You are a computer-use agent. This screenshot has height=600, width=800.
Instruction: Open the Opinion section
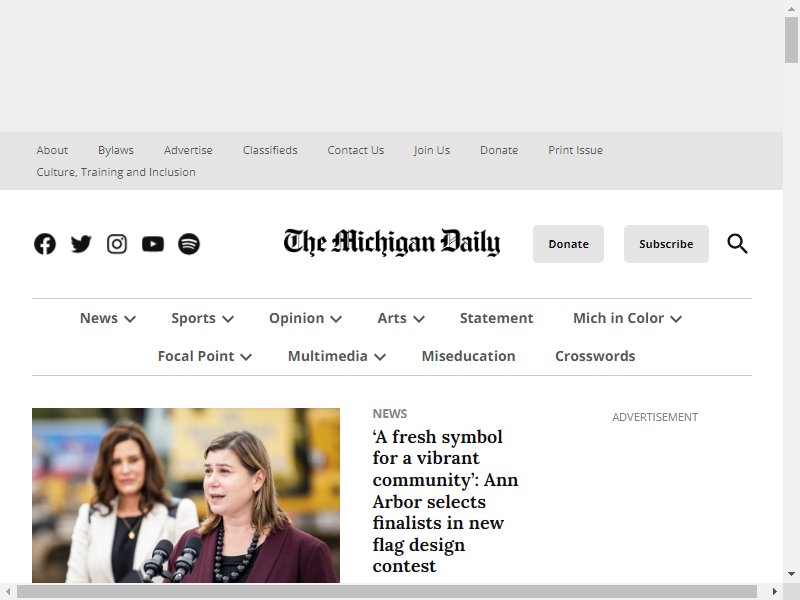[296, 318]
